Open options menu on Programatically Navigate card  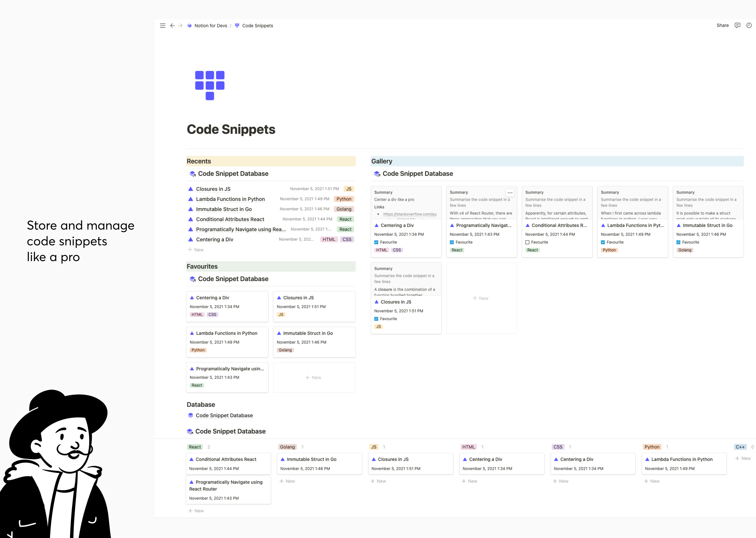coord(510,193)
